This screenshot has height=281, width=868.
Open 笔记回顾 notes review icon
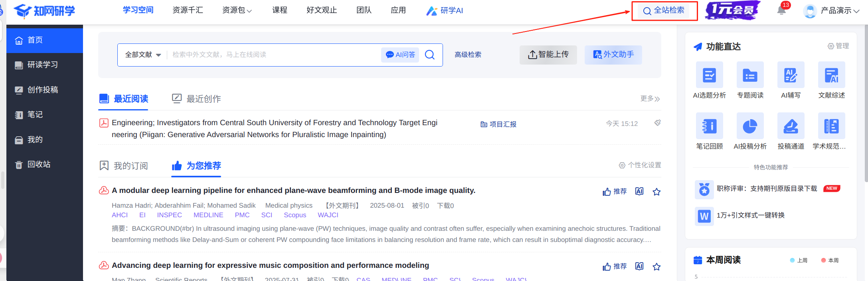tap(709, 126)
